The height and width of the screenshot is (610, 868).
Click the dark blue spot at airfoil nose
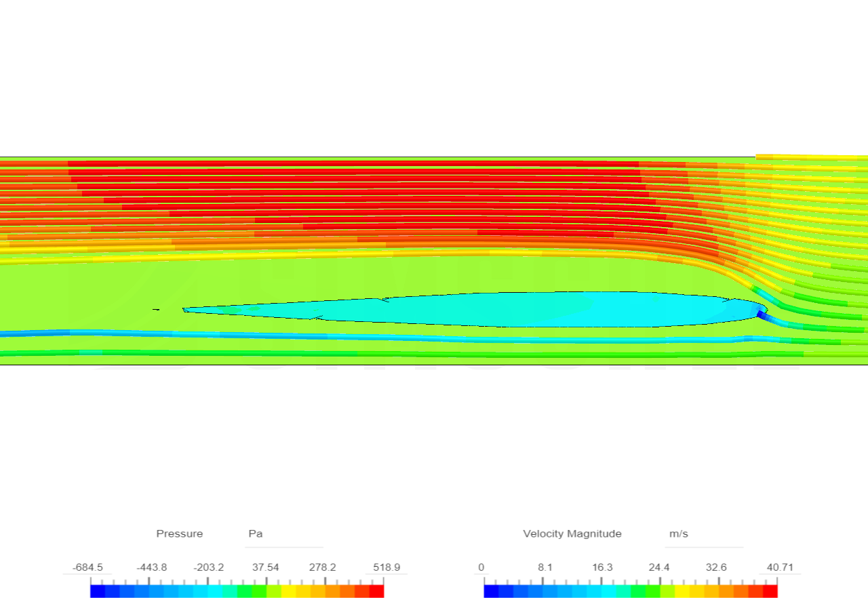click(761, 314)
